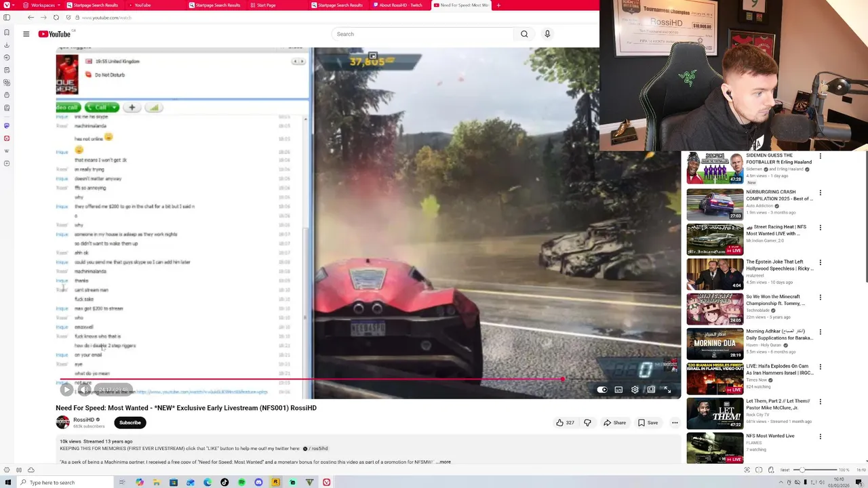Open the RossiHD channel name link

83,420
